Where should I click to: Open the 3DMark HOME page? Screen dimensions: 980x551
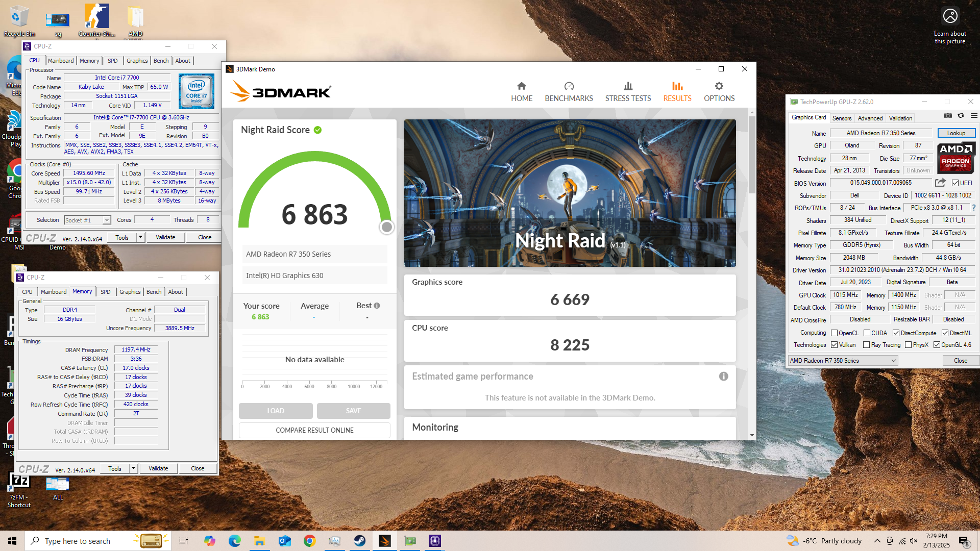click(x=521, y=92)
